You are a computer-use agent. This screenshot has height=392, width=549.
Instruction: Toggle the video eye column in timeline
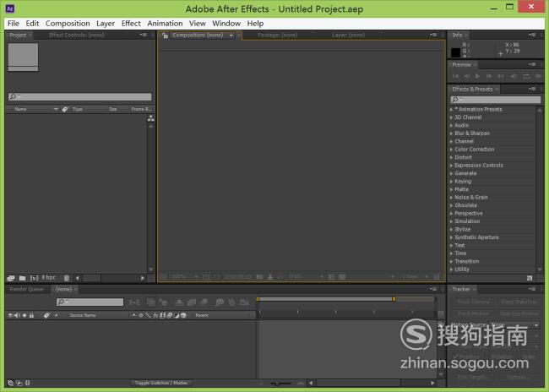point(10,315)
